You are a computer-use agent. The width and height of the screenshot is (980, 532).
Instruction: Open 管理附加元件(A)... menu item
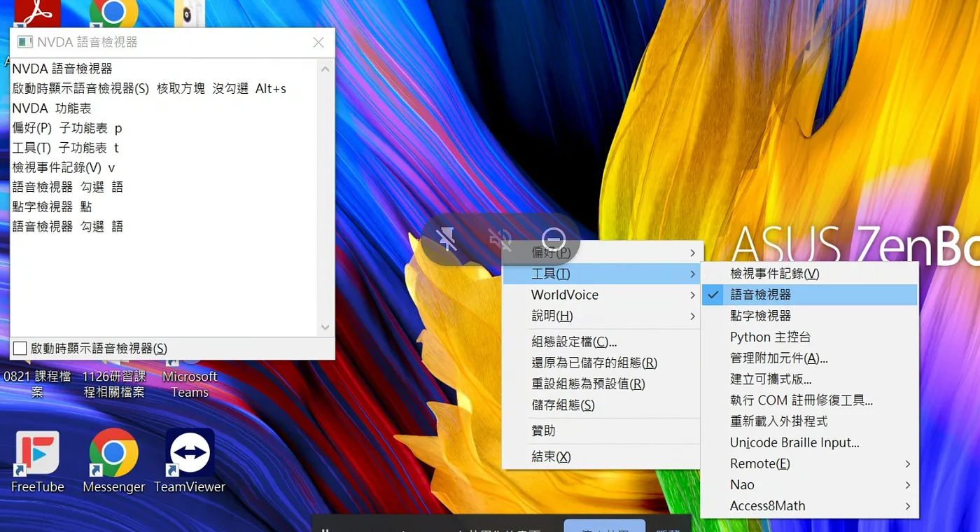click(x=809, y=358)
